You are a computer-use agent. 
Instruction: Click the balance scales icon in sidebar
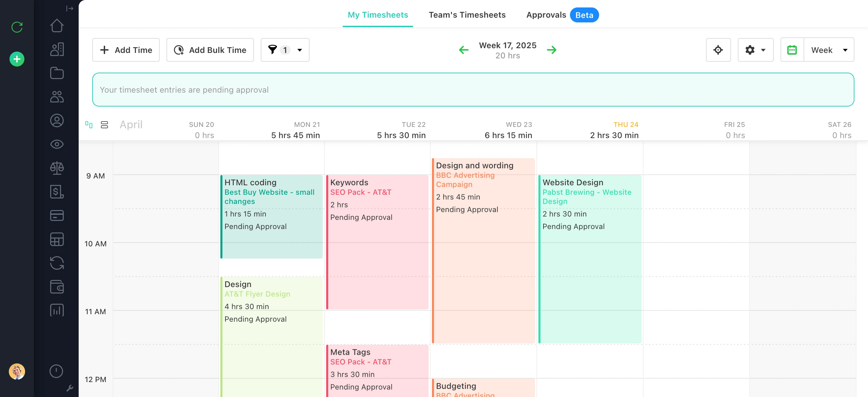(x=57, y=168)
